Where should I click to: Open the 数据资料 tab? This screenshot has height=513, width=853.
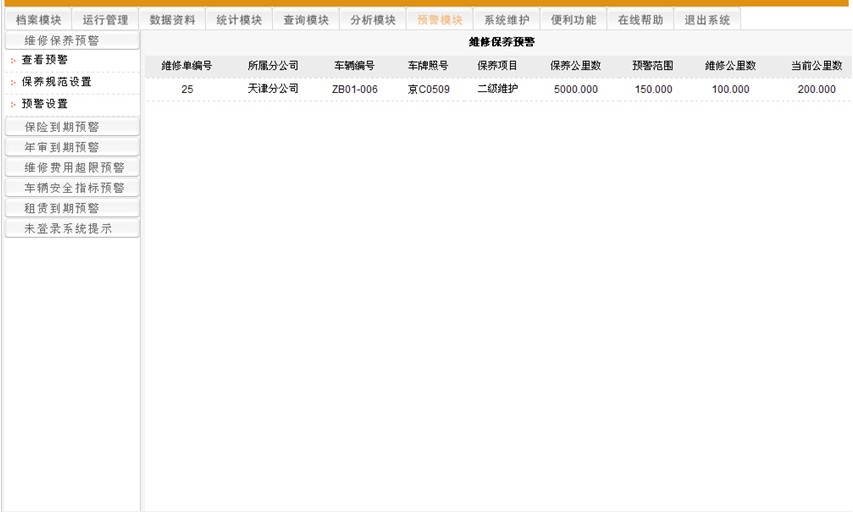172,20
